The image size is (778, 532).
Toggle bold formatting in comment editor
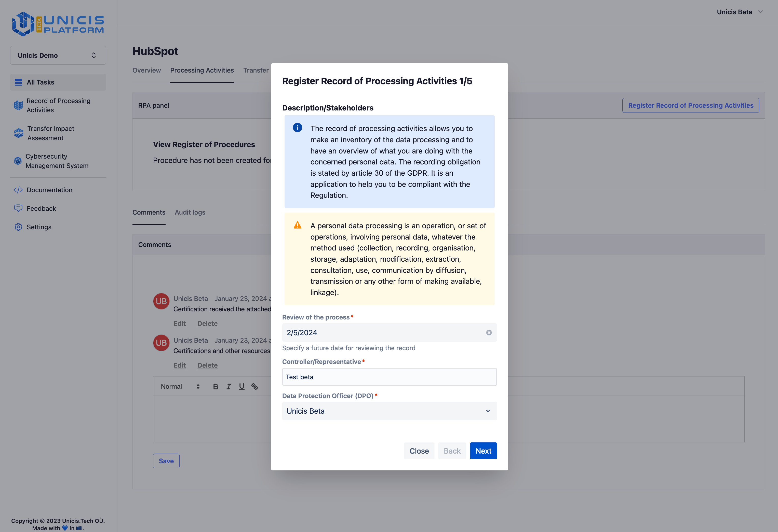[x=216, y=386]
